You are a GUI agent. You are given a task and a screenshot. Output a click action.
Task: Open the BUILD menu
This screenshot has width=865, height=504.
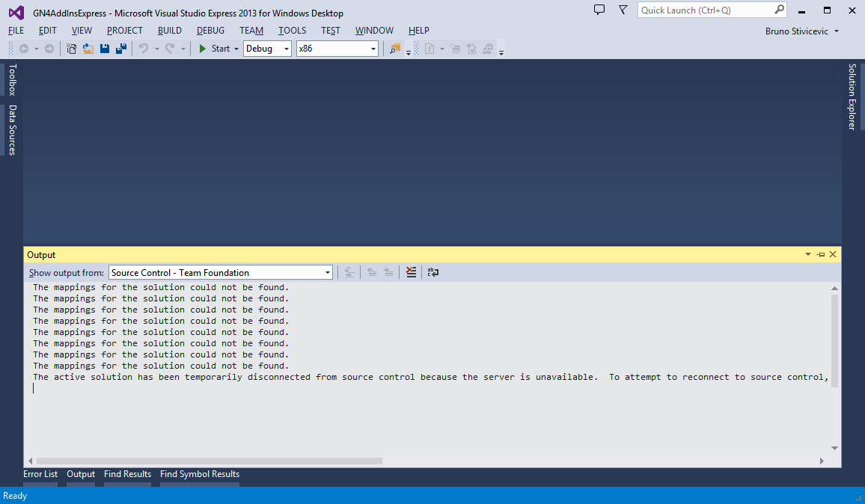[x=170, y=31]
